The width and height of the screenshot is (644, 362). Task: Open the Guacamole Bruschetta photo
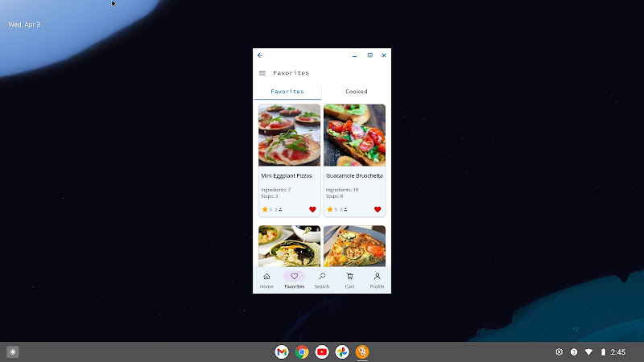click(354, 135)
